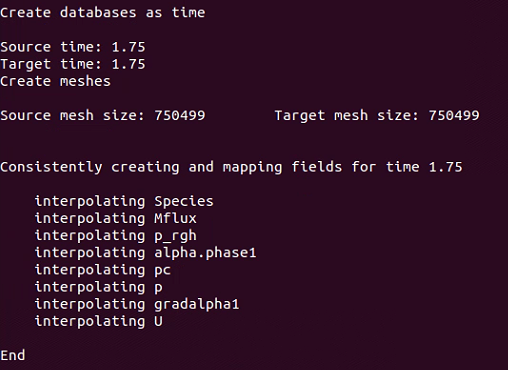Select the 'interpolating p' line

[x=99, y=287]
